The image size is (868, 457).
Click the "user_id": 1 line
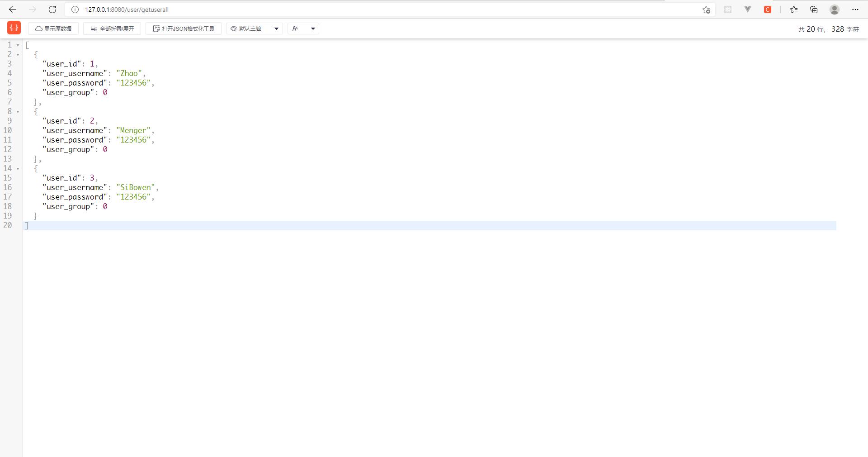pos(70,64)
